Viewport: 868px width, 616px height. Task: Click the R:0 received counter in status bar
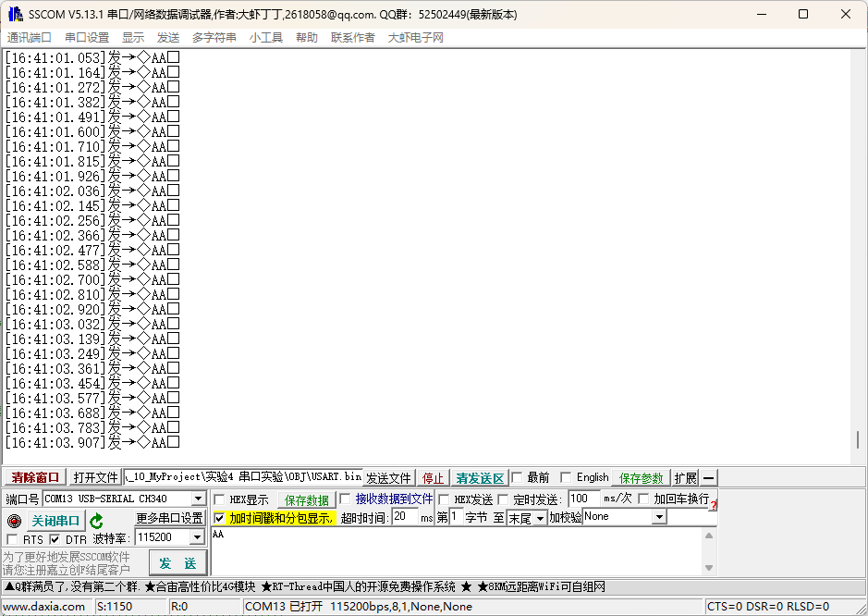(179, 607)
